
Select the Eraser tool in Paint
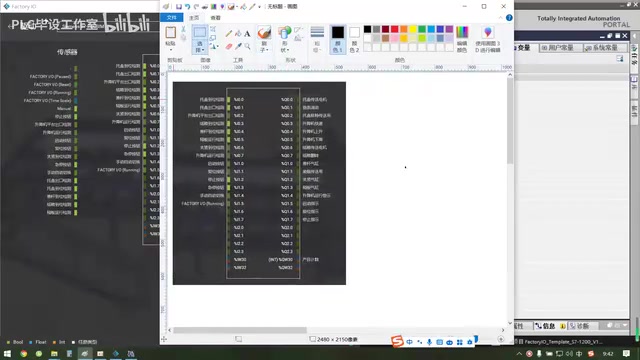click(x=229, y=46)
